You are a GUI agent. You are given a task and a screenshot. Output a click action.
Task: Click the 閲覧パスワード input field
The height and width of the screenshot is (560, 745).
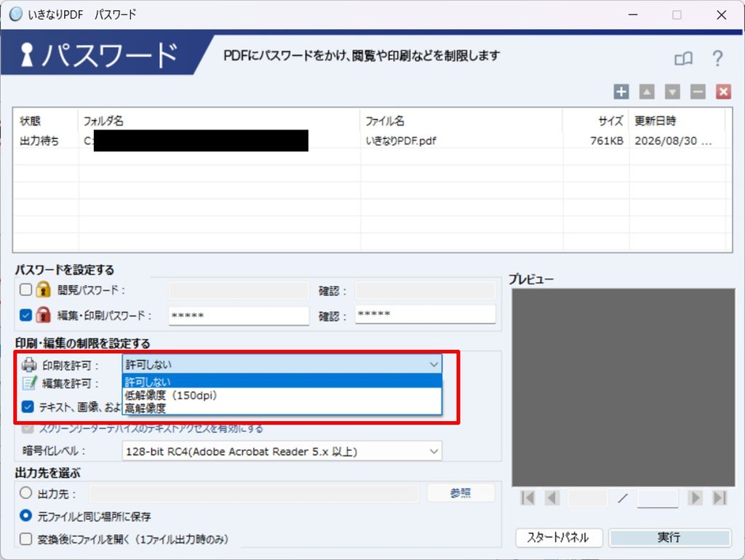point(239,289)
